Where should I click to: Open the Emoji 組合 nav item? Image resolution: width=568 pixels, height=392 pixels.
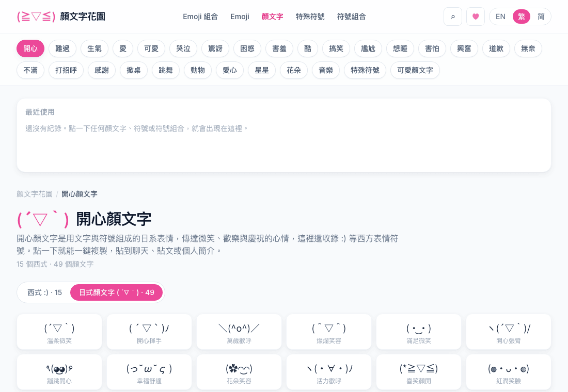[x=200, y=17]
